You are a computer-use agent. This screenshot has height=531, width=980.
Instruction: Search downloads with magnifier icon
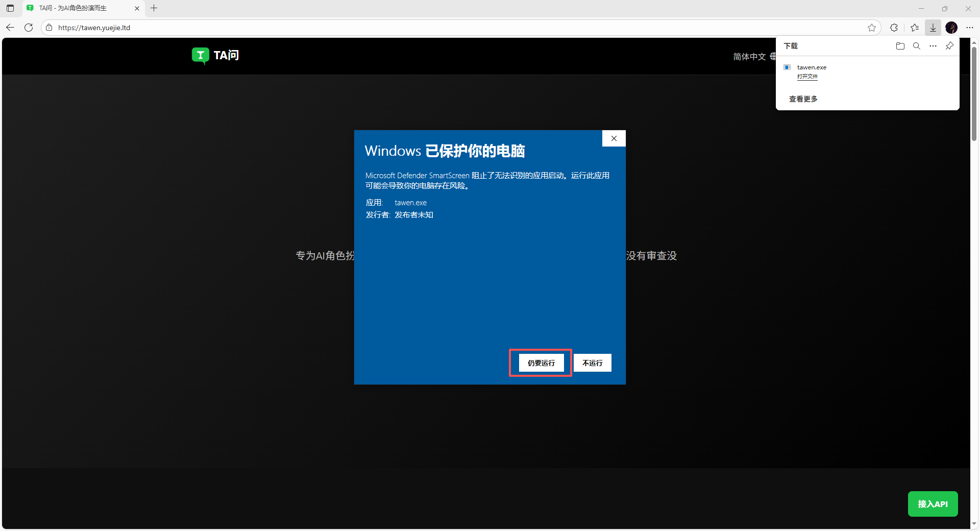917,46
